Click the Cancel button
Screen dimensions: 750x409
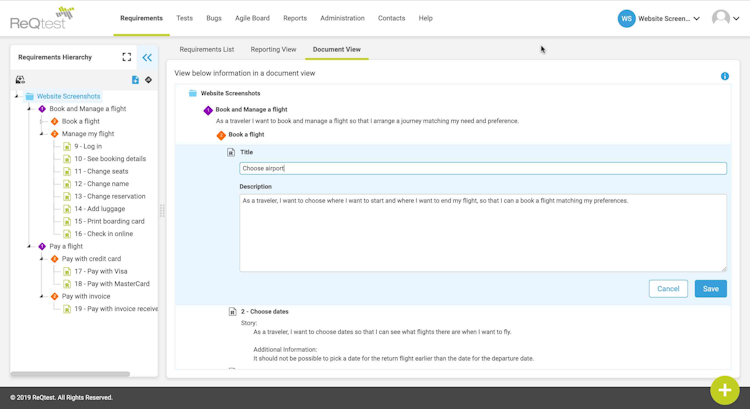click(668, 289)
